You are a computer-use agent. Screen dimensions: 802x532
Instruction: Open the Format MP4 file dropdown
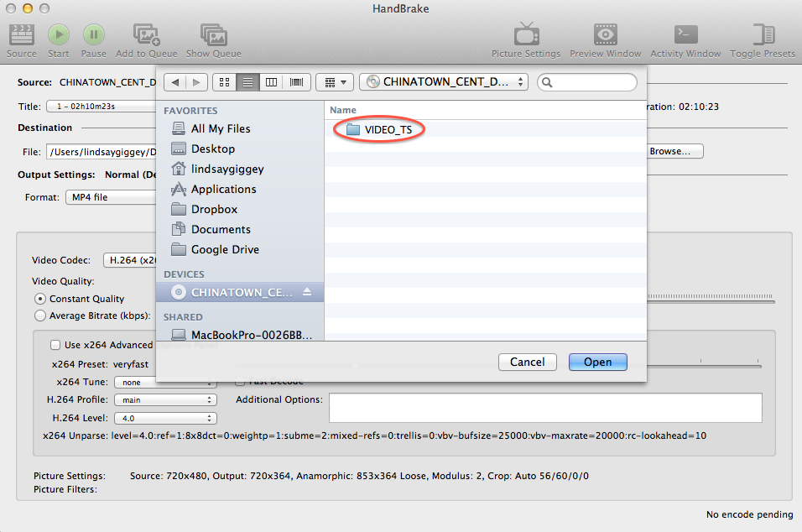pyautogui.click(x=111, y=197)
